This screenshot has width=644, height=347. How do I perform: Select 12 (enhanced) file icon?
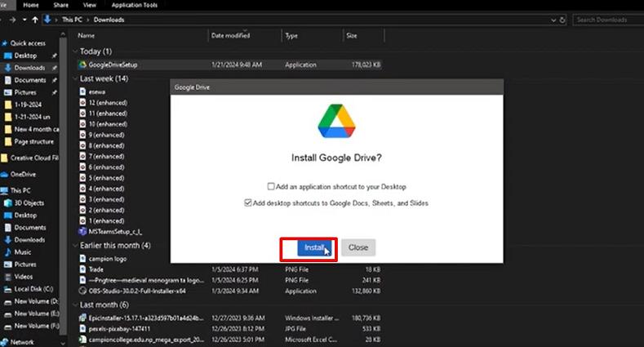click(82, 103)
